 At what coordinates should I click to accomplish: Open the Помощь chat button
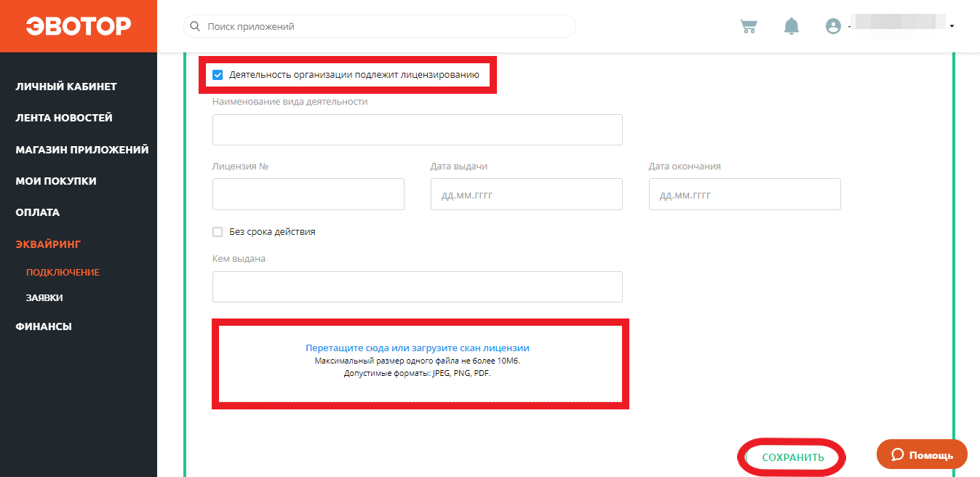coord(921,454)
